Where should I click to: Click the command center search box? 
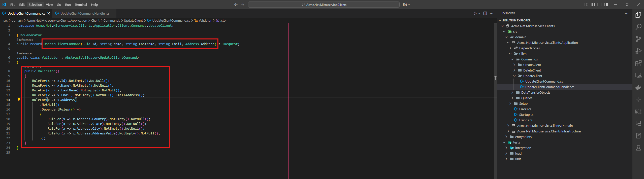point(324,5)
